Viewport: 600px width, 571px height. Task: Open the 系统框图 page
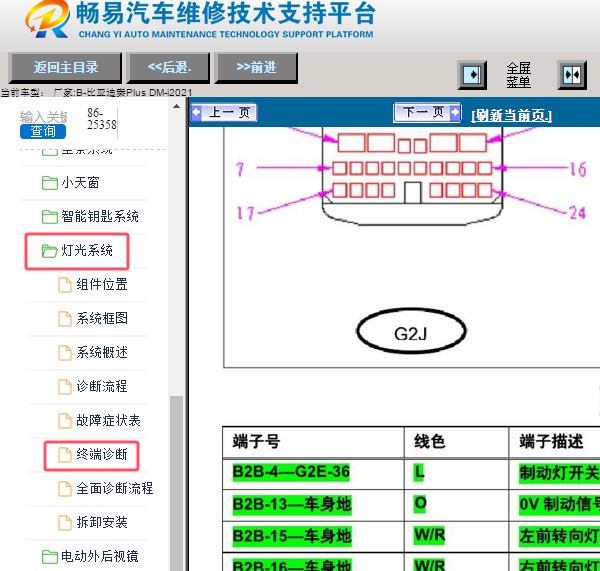pyautogui.click(x=102, y=318)
